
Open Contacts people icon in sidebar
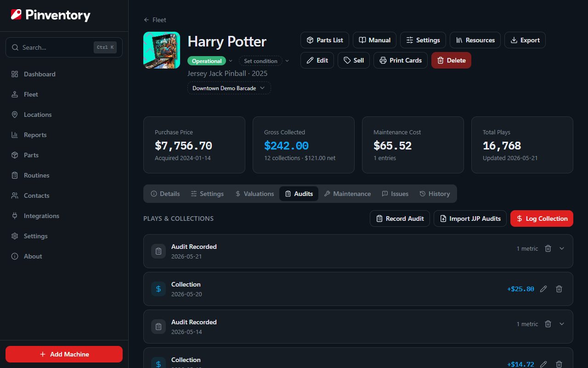(15, 195)
